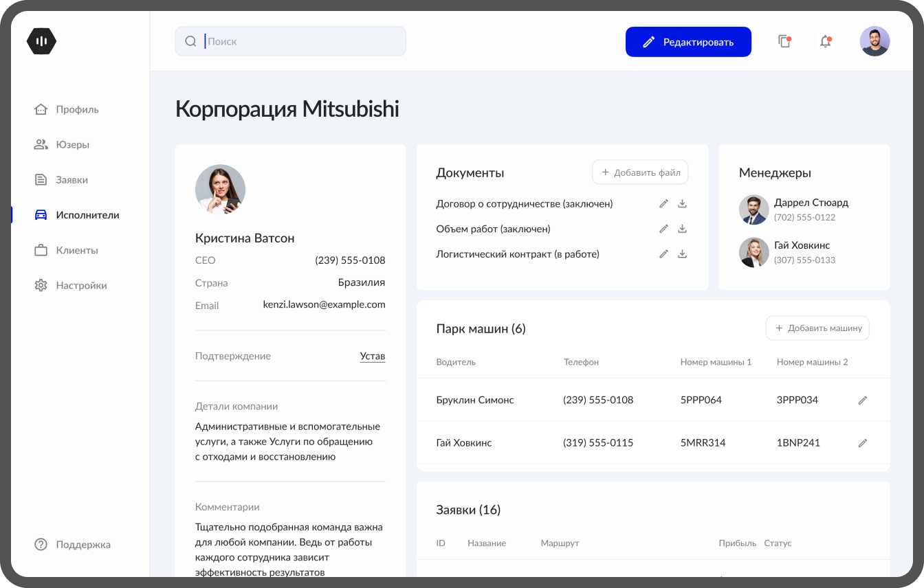Click car number 5MRR314

tap(703, 443)
